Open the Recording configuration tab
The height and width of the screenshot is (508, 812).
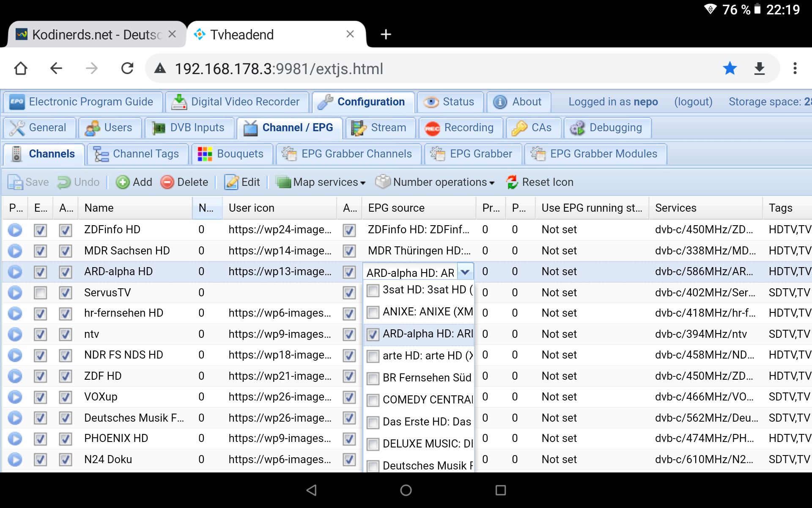click(x=461, y=128)
